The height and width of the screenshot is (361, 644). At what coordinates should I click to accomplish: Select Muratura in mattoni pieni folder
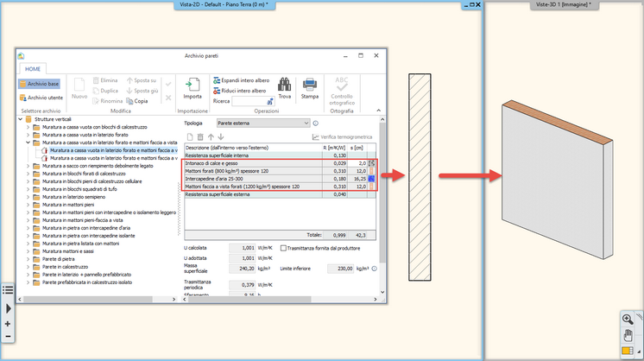(68, 205)
